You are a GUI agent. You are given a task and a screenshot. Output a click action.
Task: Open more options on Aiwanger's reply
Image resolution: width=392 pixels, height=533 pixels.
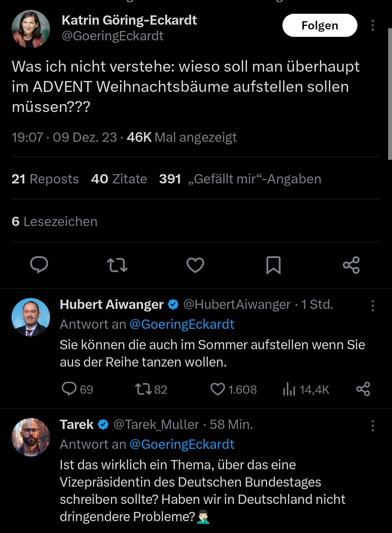coord(373,306)
